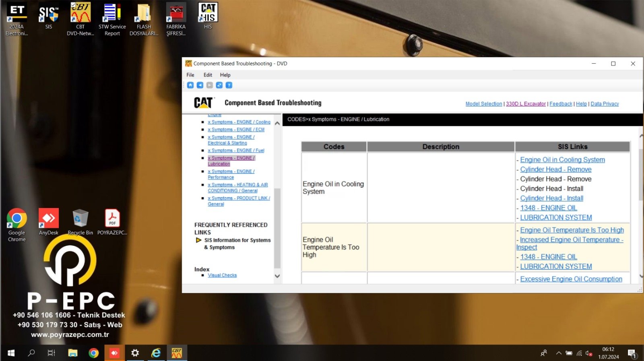Click the Codes column header
Viewport: 644px width, 361px height.
point(334,147)
